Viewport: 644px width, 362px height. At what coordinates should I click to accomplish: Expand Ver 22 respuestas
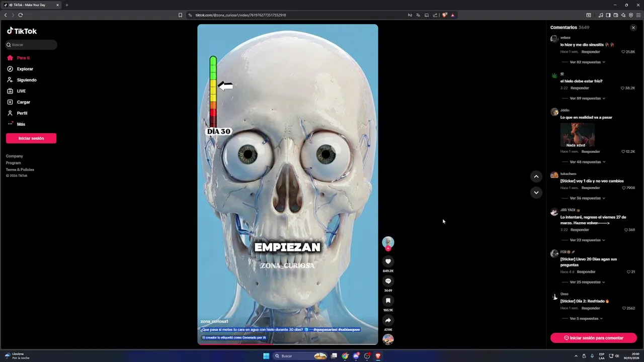coord(587,240)
